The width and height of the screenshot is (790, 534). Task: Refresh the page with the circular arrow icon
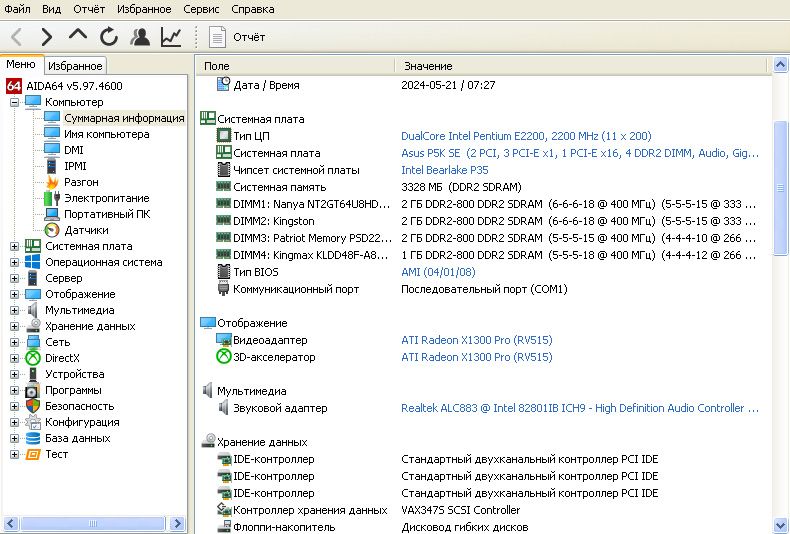point(109,37)
